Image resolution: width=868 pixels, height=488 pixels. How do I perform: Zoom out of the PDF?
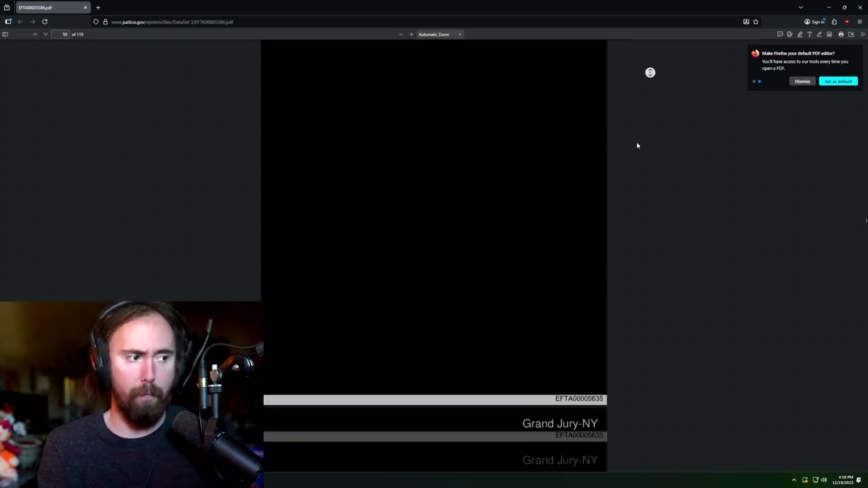(x=401, y=34)
